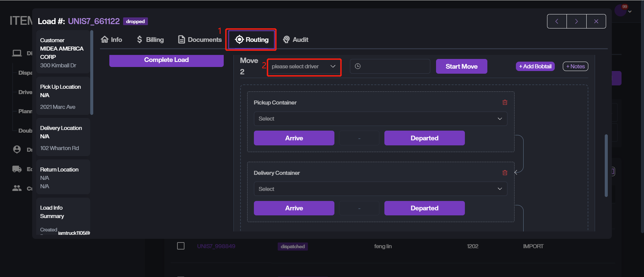This screenshot has height=277, width=644.
Task: Click the Add Bobtail button
Action: tap(535, 66)
